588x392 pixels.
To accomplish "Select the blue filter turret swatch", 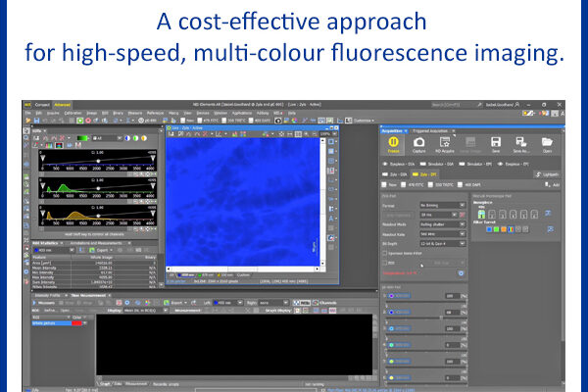I will click(x=489, y=229).
